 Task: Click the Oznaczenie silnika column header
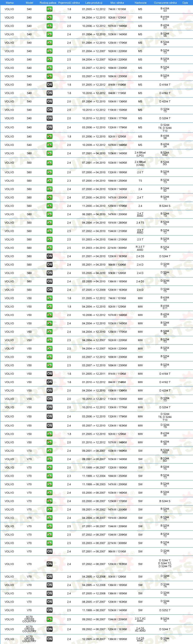tap(165, 3)
